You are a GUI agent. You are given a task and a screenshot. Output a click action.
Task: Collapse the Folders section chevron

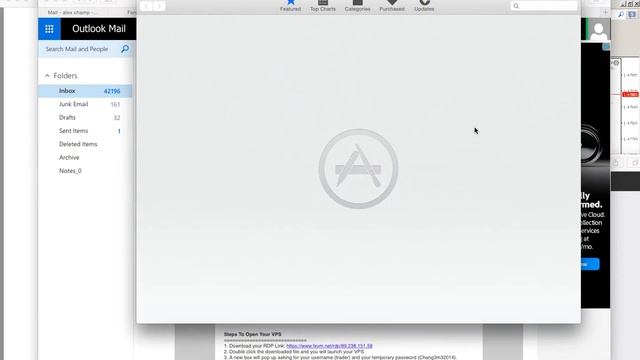point(47,76)
